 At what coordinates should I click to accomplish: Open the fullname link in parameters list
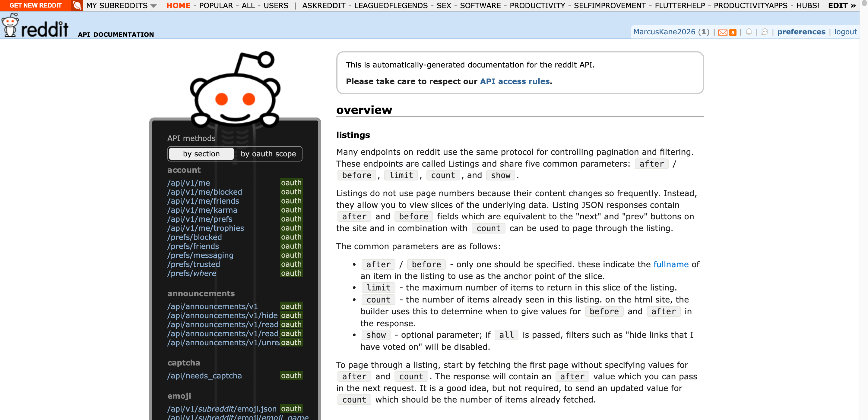pyautogui.click(x=671, y=265)
